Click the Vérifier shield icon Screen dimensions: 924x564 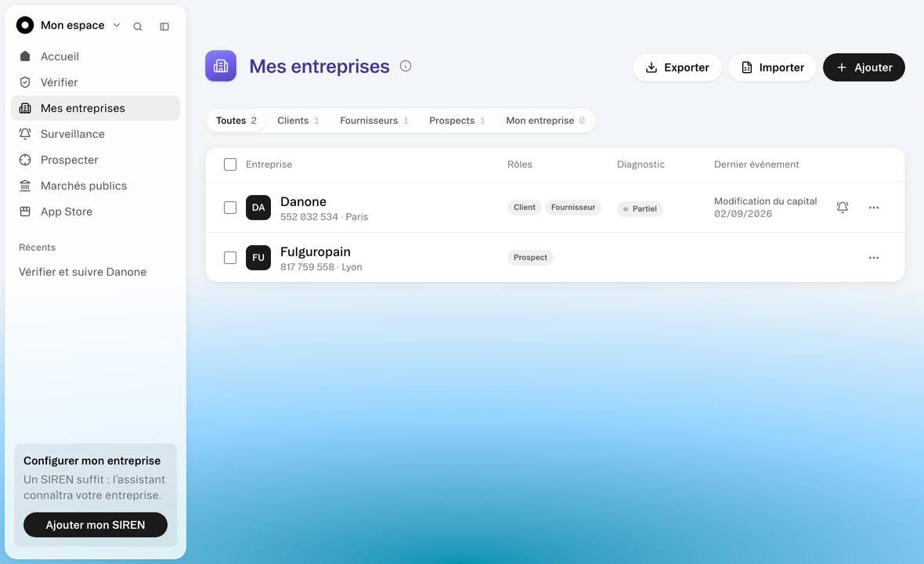pyautogui.click(x=25, y=82)
